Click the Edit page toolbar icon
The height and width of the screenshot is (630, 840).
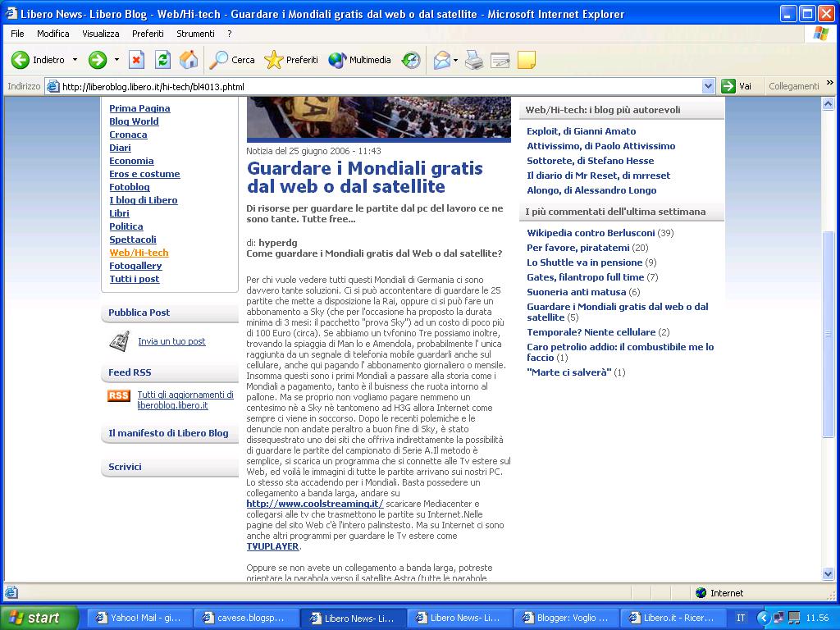tap(500, 60)
